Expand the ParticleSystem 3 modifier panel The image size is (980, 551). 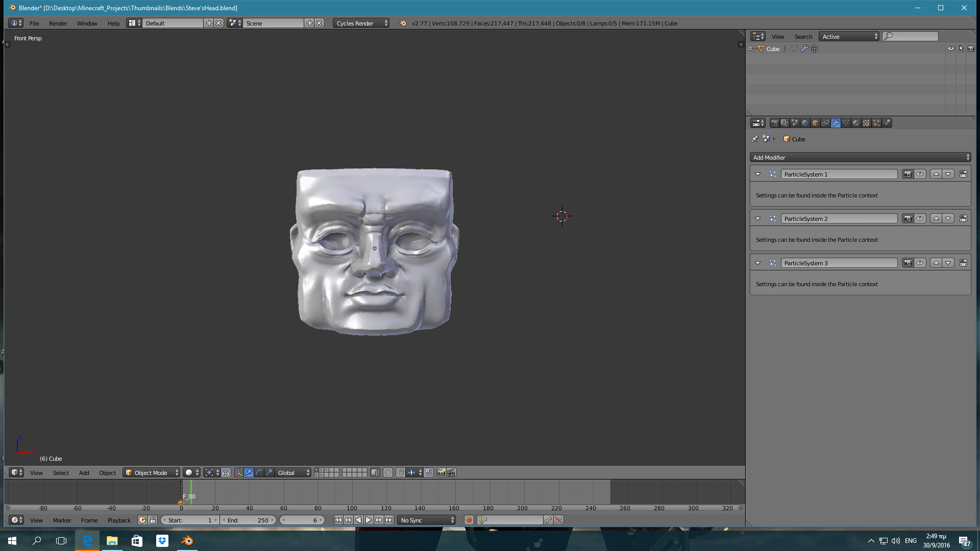pyautogui.click(x=757, y=263)
